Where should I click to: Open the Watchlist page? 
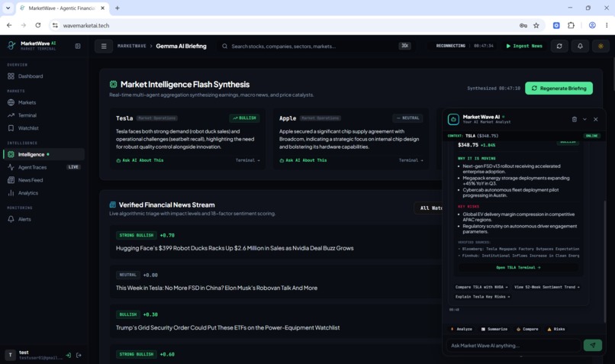[x=43, y=128]
